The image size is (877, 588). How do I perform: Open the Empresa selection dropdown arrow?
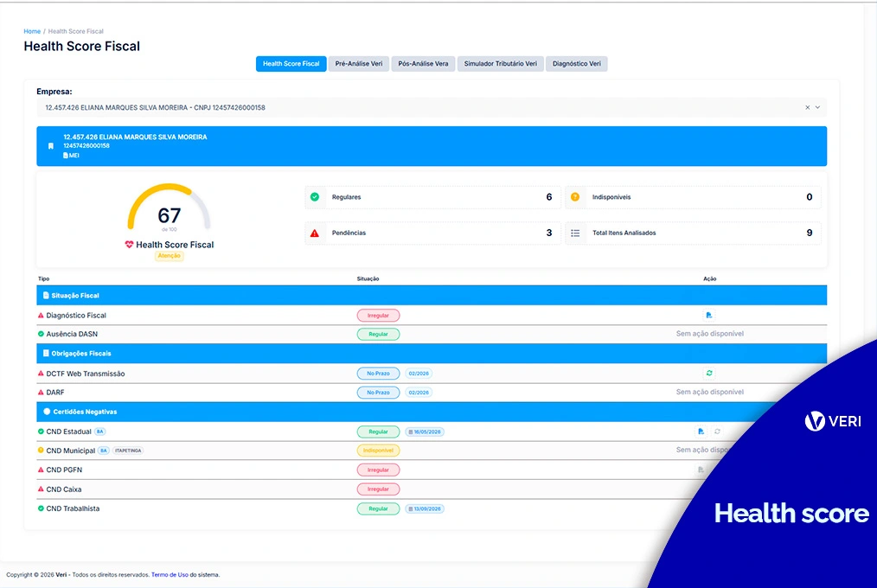(x=817, y=107)
